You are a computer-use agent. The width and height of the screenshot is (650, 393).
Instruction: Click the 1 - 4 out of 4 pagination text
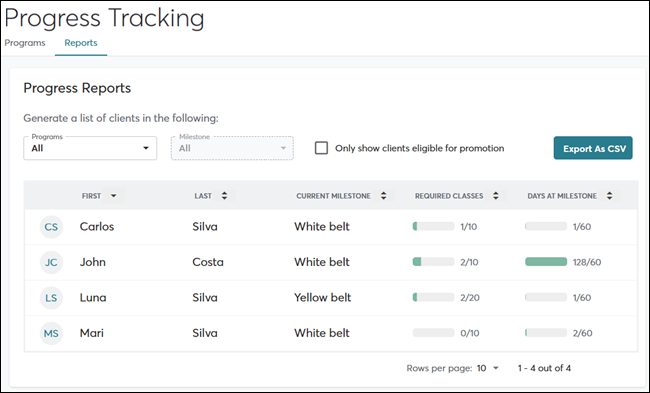click(x=544, y=368)
